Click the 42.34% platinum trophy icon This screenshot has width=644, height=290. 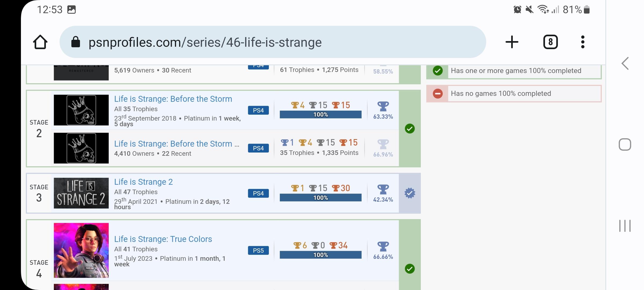(383, 189)
